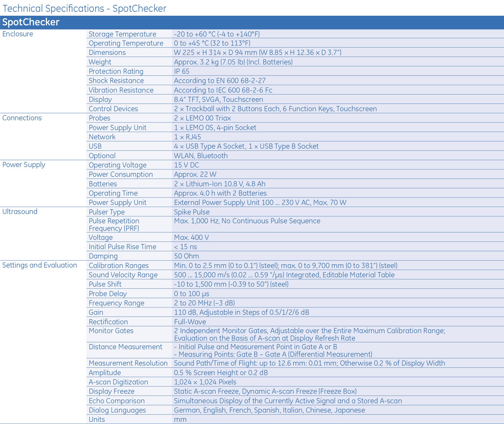Select 'External Power Supply Unit 100 ... 230 V AC' value
This screenshot has width=504, height=424.
[x=242, y=203]
